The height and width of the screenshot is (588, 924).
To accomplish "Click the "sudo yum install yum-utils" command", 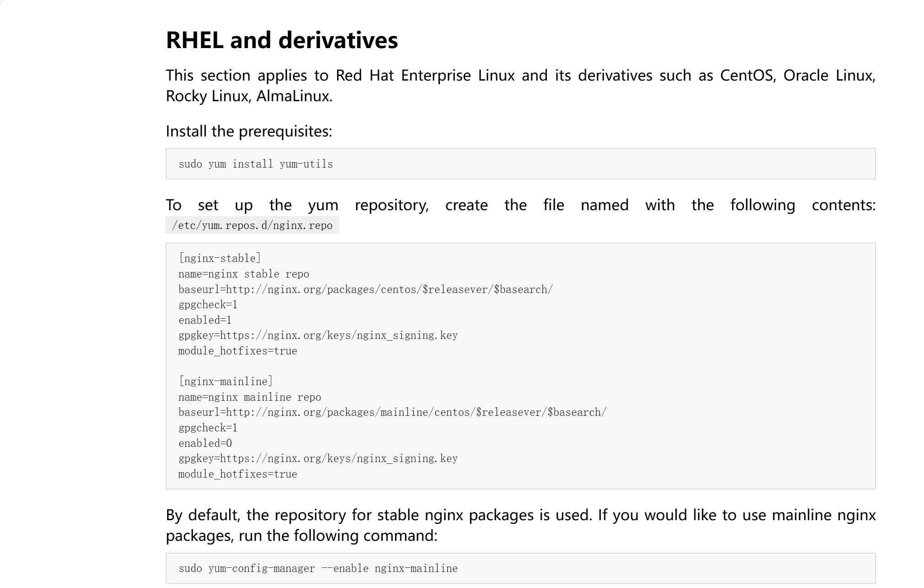I will (x=255, y=164).
